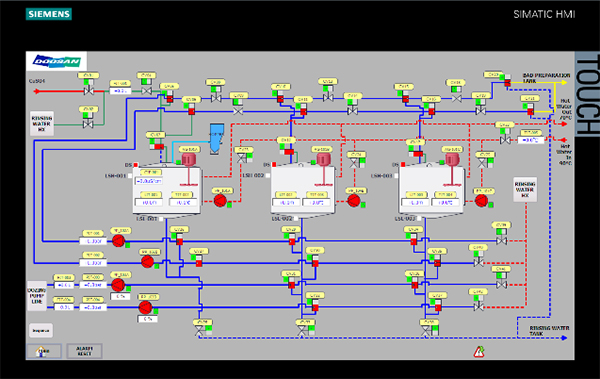Click the Home button with house icon
Viewport: 600px width, 379px height.
[44, 351]
